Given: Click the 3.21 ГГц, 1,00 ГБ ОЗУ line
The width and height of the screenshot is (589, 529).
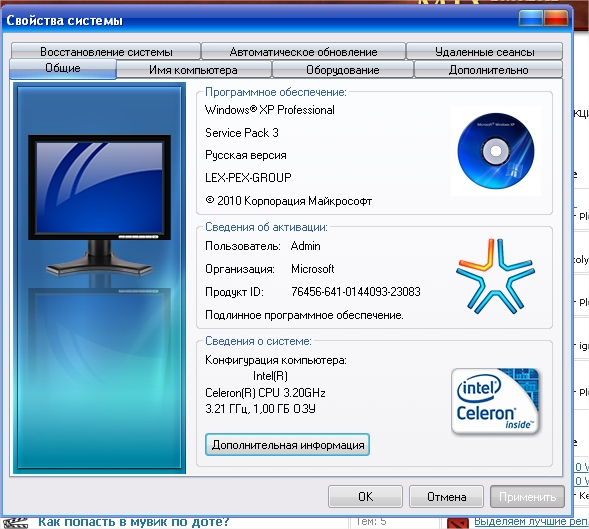Looking at the screenshot, I should pos(260,409).
